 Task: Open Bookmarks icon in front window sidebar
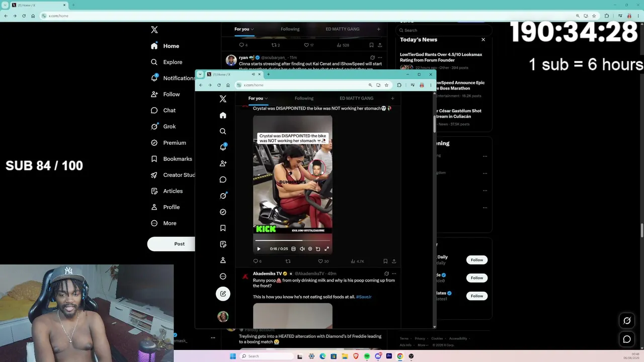point(223,228)
